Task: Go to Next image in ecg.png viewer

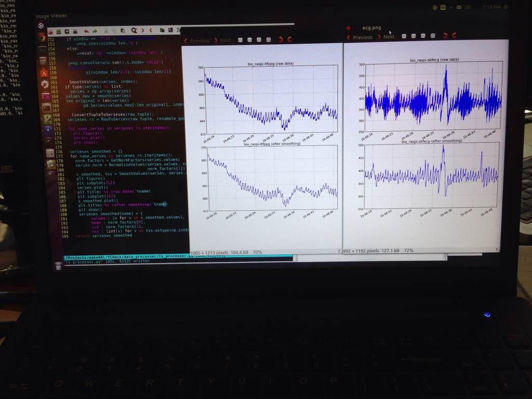Action: [386, 37]
